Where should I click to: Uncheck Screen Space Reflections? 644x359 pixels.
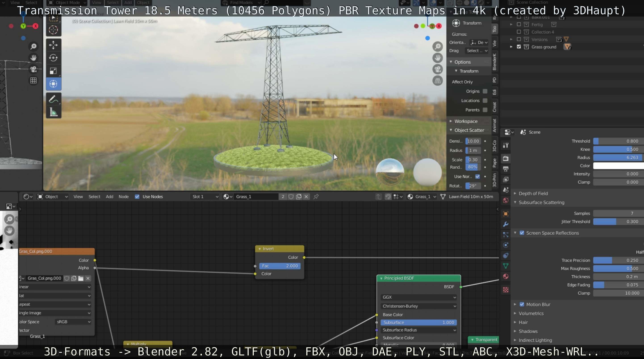click(x=522, y=233)
